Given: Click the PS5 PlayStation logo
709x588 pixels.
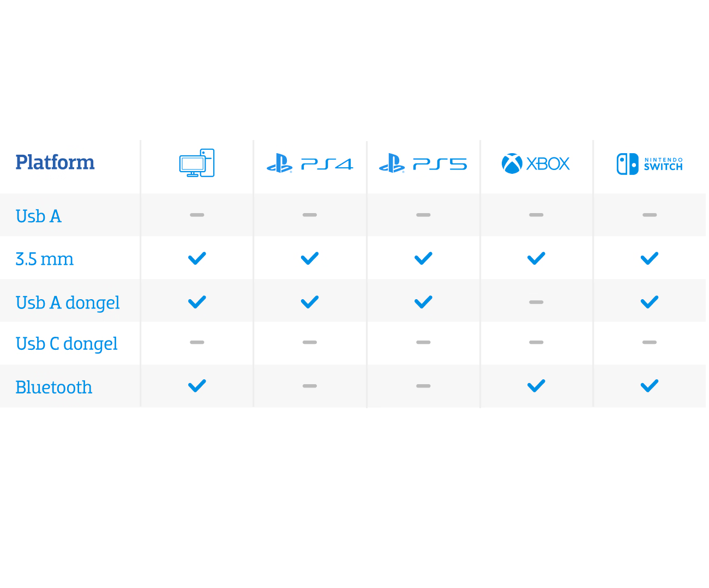Looking at the screenshot, I should tap(423, 163).
